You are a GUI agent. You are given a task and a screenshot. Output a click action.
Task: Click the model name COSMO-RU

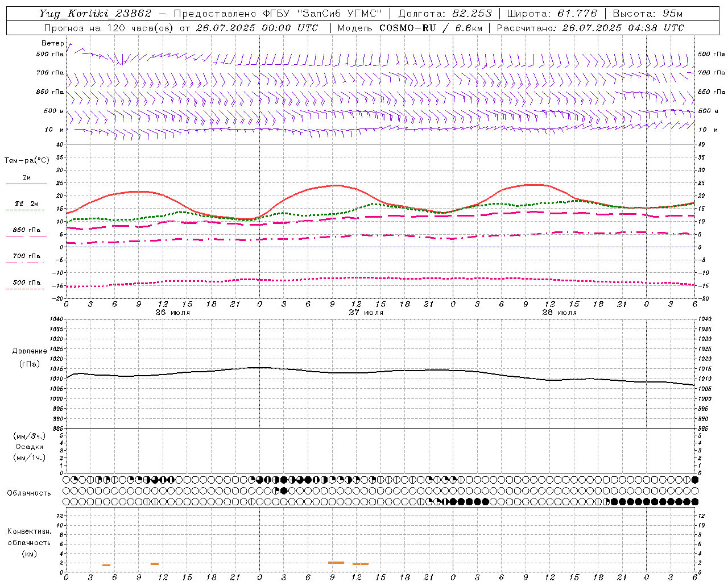tap(407, 28)
